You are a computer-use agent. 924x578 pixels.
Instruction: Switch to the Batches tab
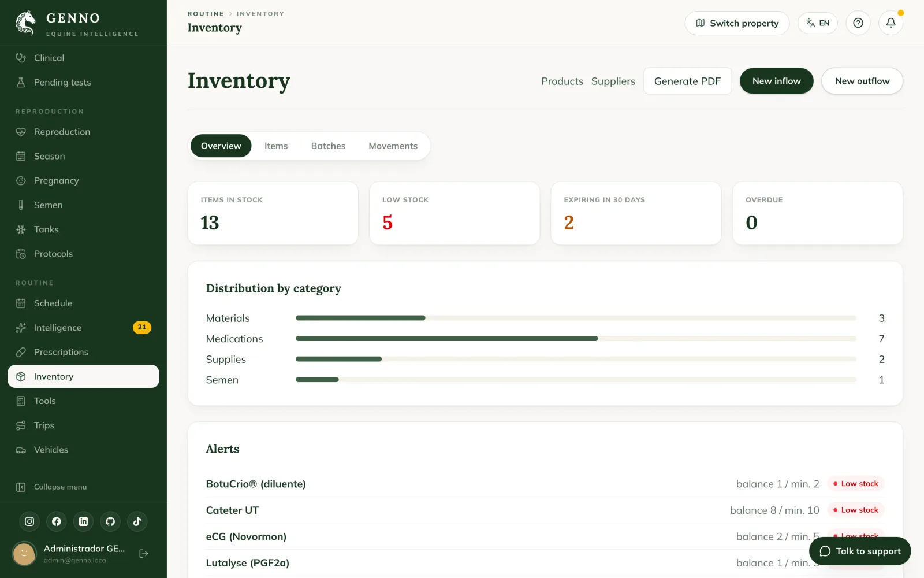(x=328, y=146)
